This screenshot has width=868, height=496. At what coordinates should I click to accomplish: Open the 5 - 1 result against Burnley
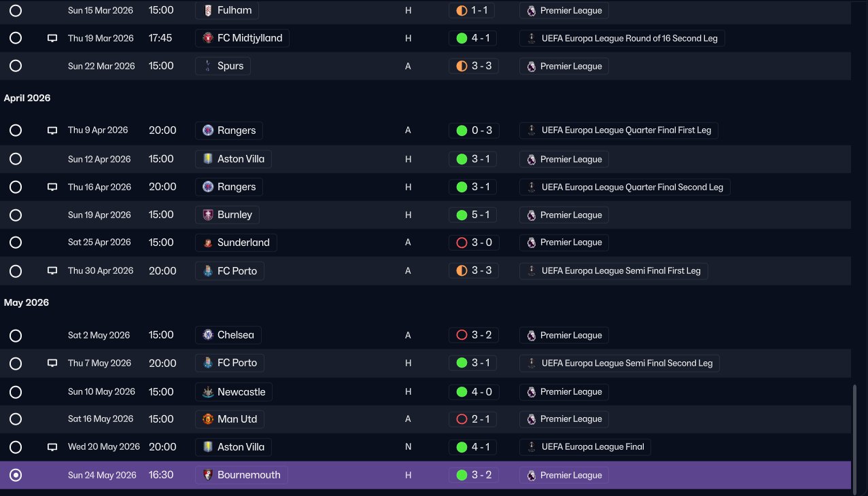[474, 215]
